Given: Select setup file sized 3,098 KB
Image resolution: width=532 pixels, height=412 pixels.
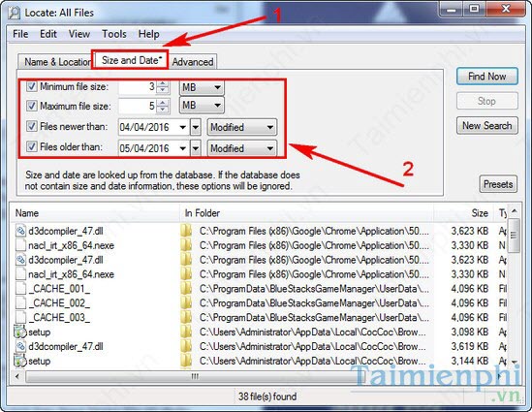Looking at the screenshot, I should pos(40,333).
